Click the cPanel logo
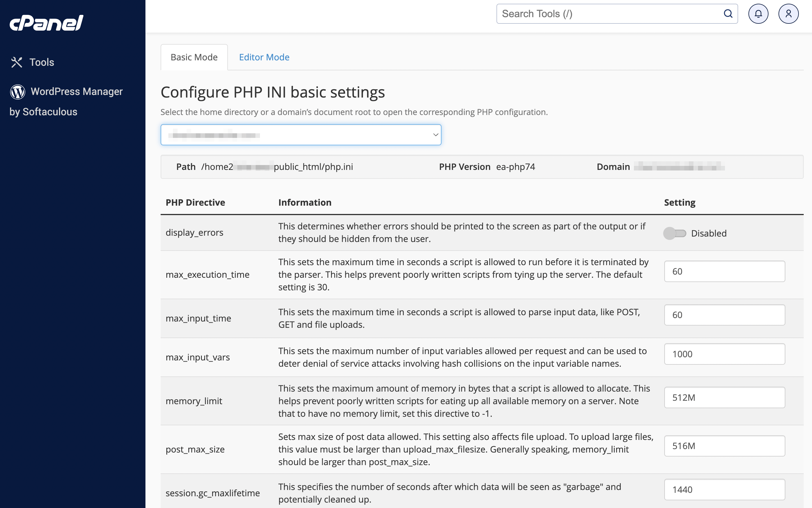The width and height of the screenshot is (812, 508). tap(46, 22)
